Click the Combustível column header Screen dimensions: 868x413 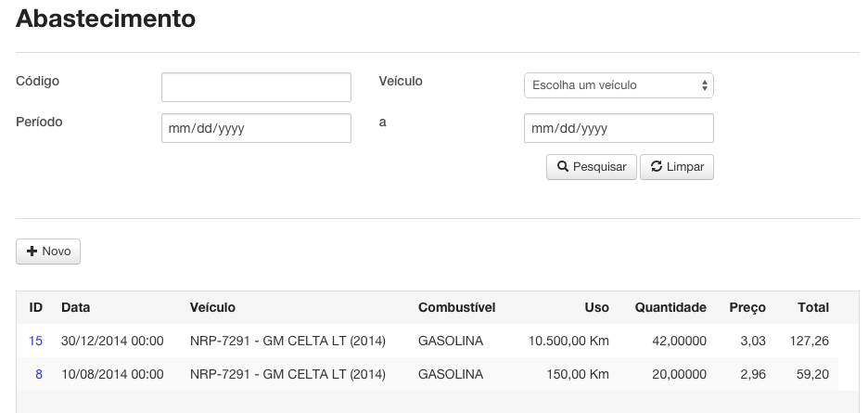(x=456, y=307)
